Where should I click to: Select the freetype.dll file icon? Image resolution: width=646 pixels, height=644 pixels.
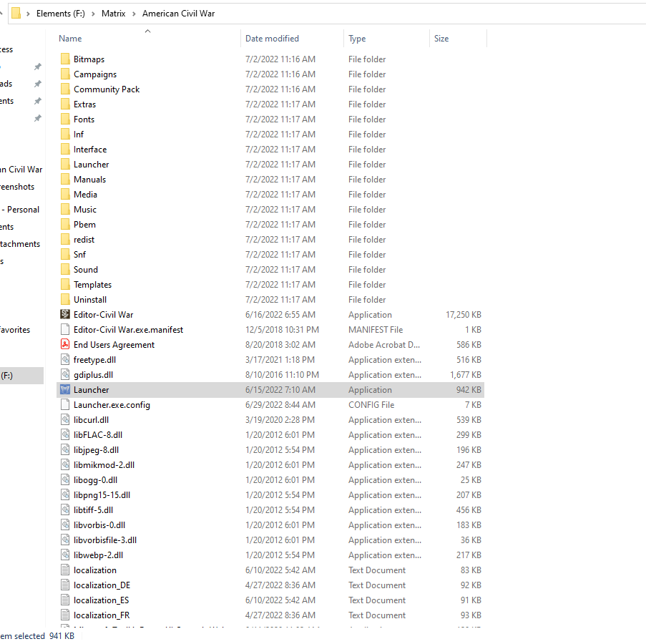[x=65, y=360]
